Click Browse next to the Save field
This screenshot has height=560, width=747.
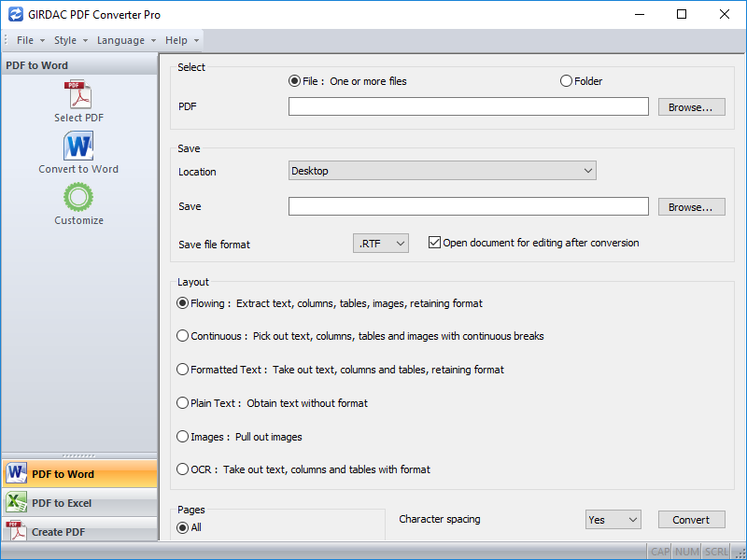click(691, 206)
